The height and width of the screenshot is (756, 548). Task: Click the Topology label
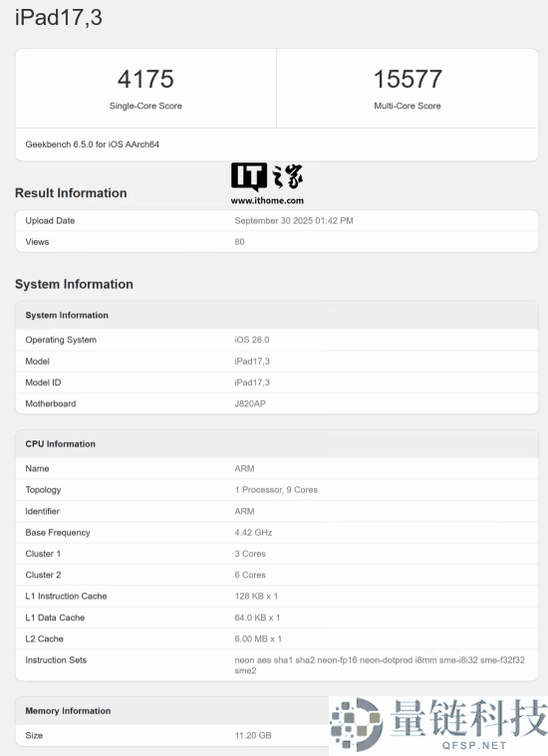tap(44, 490)
